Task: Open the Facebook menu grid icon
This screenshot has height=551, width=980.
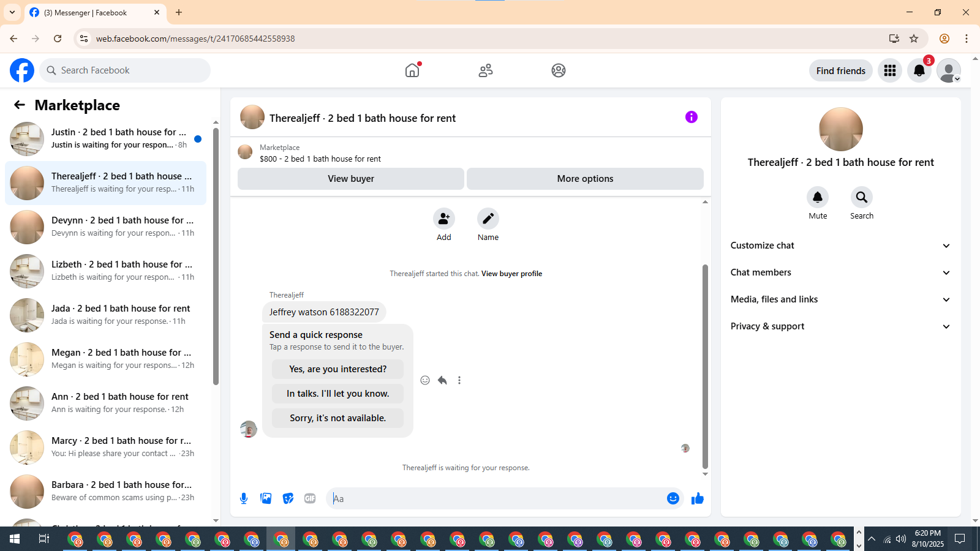Action: point(890,70)
